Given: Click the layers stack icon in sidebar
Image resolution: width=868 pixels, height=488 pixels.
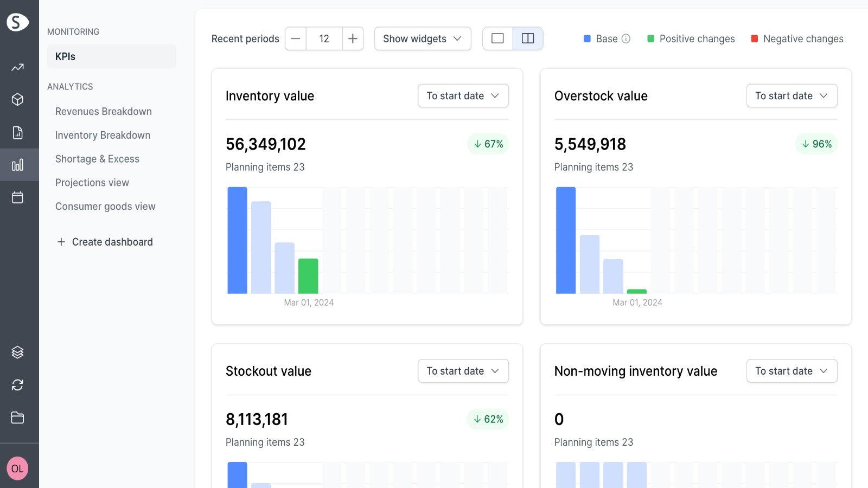Looking at the screenshot, I should point(18,352).
